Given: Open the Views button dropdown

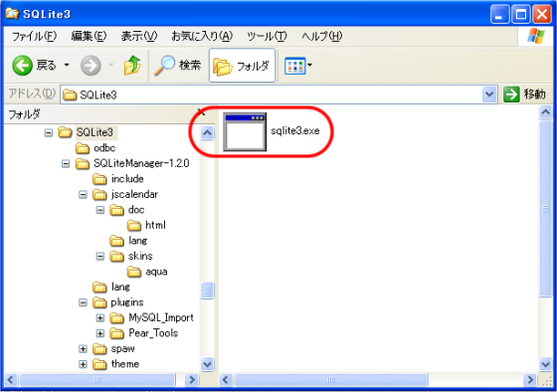Looking at the screenshot, I should [x=298, y=66].
